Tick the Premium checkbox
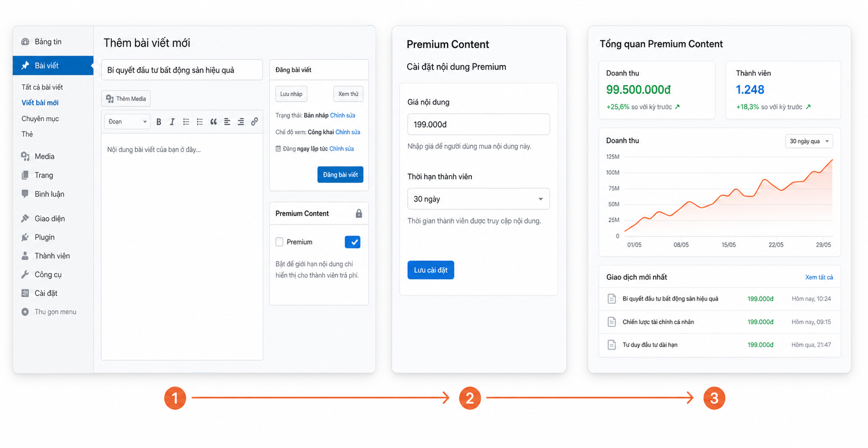Screen dimensions: 868x448 (279, 242)
